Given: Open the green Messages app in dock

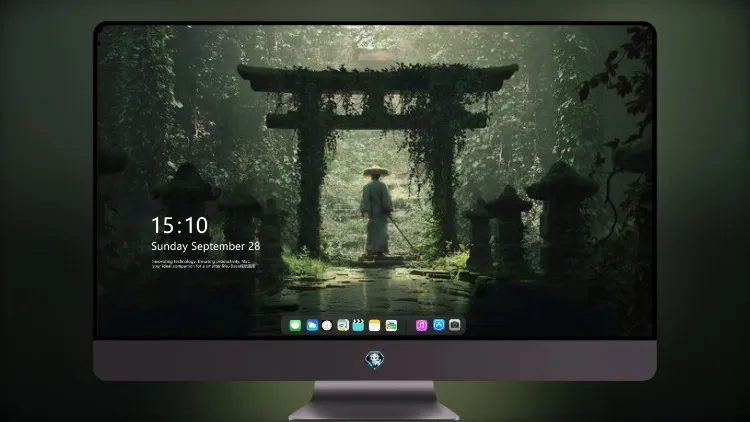Looking at the screenshot, I should click(295, 325).
